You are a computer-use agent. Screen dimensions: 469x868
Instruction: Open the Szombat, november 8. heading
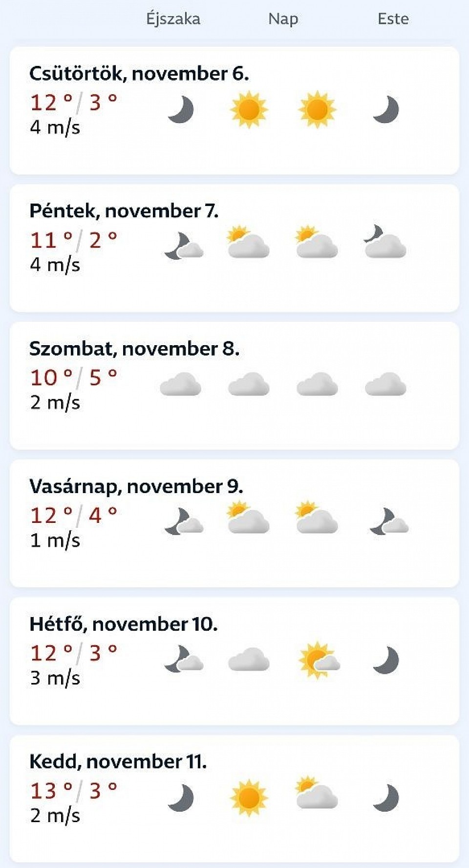tap(134, 349)
